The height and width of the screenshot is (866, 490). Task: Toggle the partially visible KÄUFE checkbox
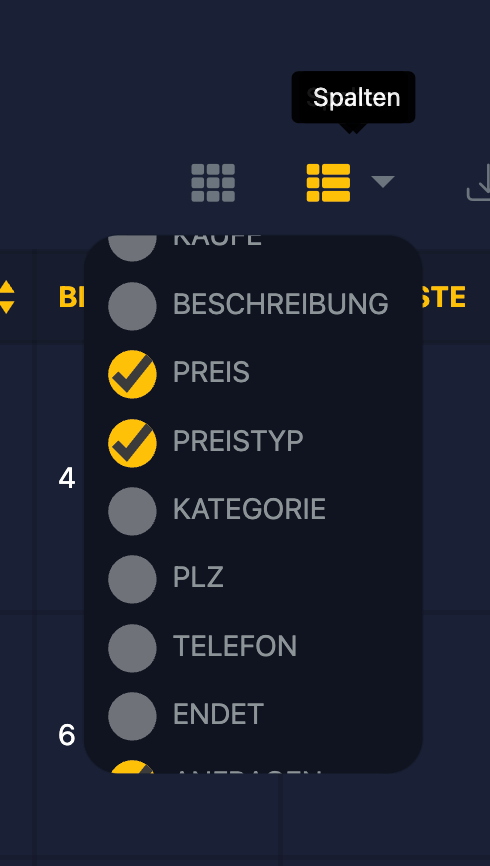[132, 247]
